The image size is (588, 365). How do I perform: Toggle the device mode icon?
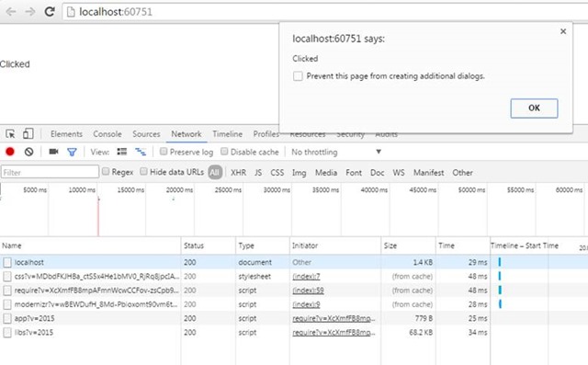(x=28, y=133)
